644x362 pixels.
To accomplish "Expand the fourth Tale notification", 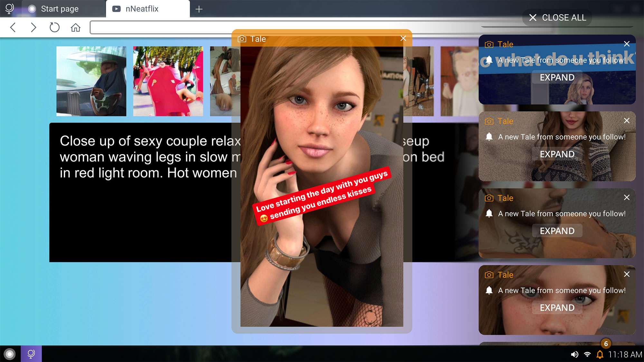I will 557,308.
